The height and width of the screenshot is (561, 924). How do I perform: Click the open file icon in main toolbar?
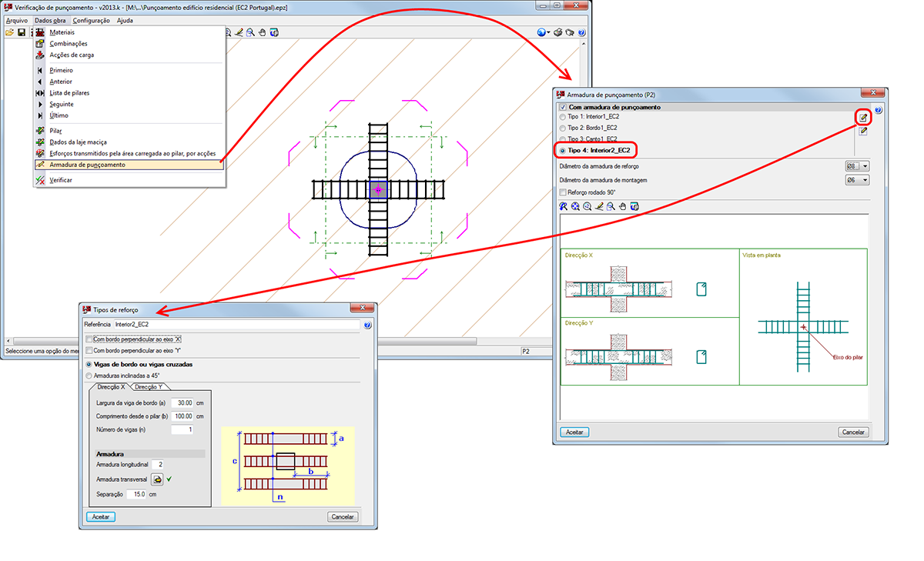click(9, 33)
